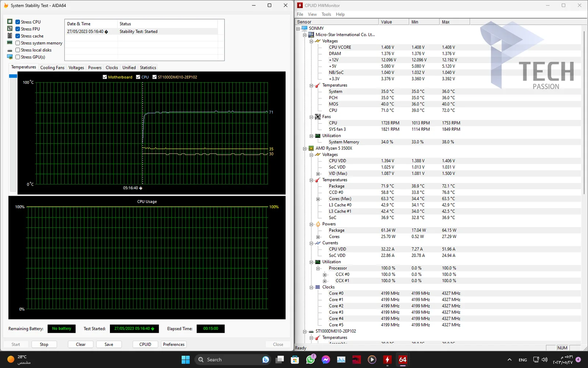Open the Statistics tab in AIDA64
Screen dimensions: 588x368
[x=148, y=68]
